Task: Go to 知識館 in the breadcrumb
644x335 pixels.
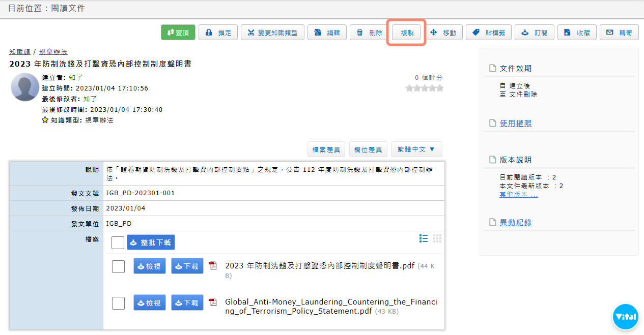Action: 20,52
